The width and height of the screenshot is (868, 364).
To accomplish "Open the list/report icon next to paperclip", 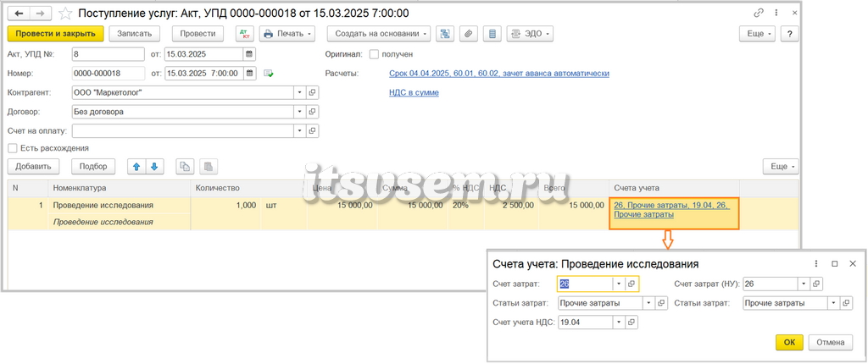I will tap(492, 34).
